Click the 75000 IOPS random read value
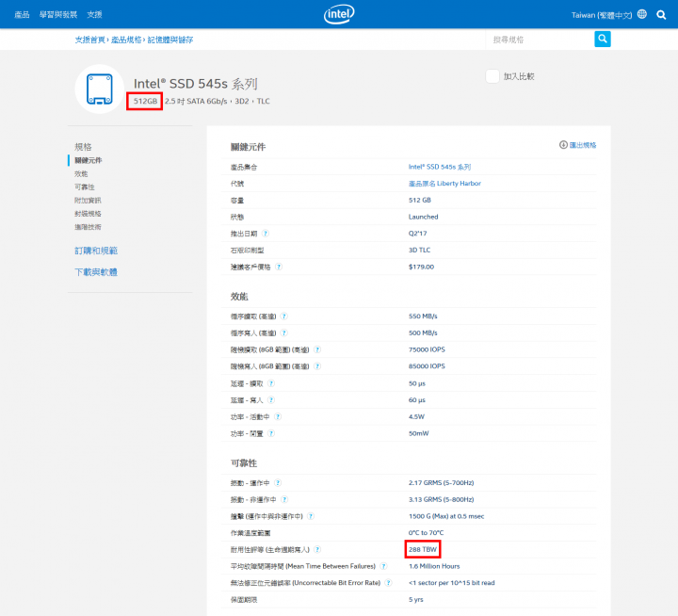Screen dimensions: 678x616 (x=427, y=349)
